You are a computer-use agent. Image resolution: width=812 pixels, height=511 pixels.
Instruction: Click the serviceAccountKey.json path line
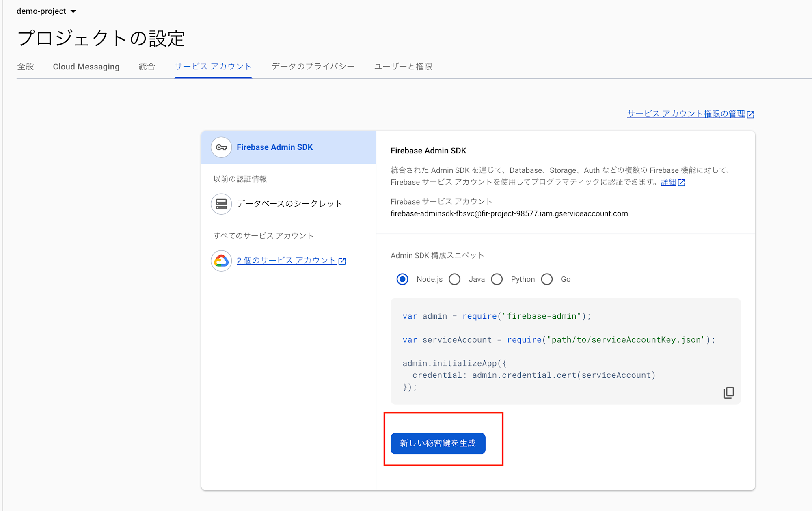click(559, 340)
